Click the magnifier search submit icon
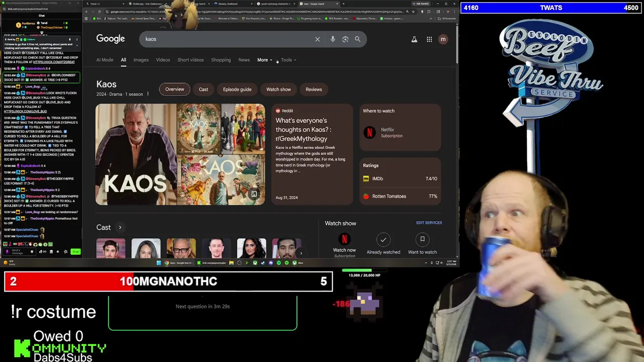 (x=358, y=39)
